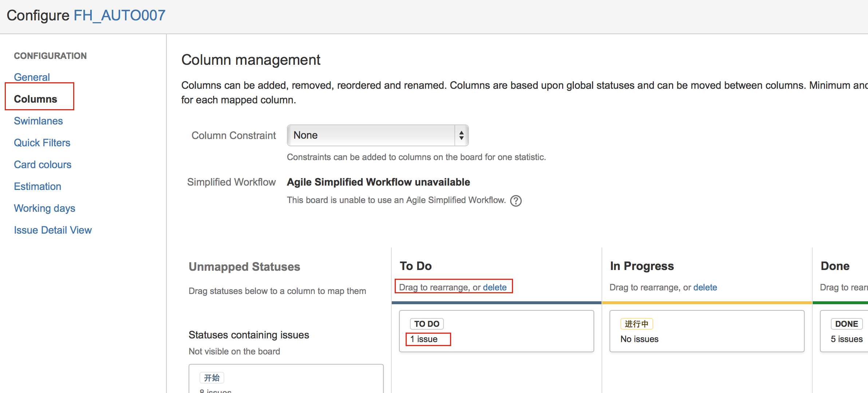Open the General configuration section
This screenshot has height=393, width=868.
click(x=32, y=77)
